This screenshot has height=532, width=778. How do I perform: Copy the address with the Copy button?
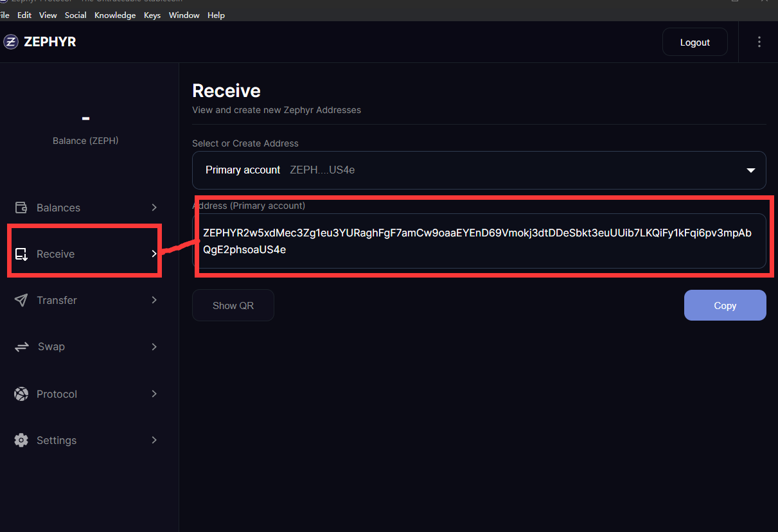coord(725,305)
